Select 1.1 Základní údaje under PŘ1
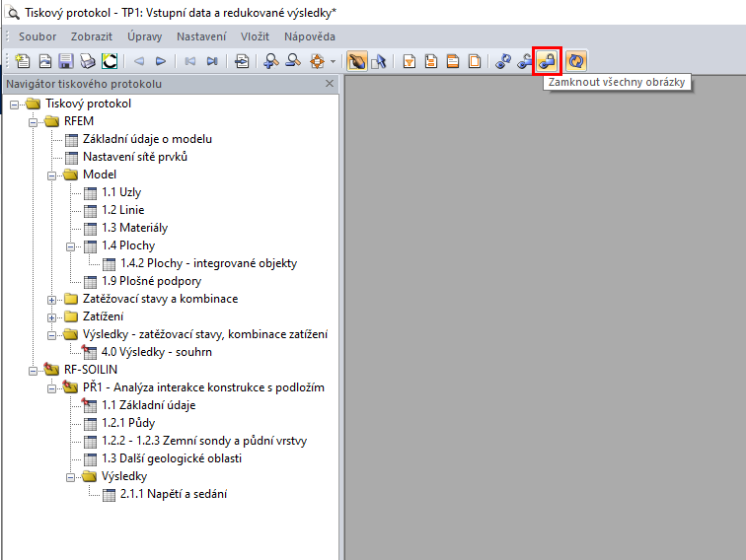This screenshot has height=560, width=746. tap(148, 405)
